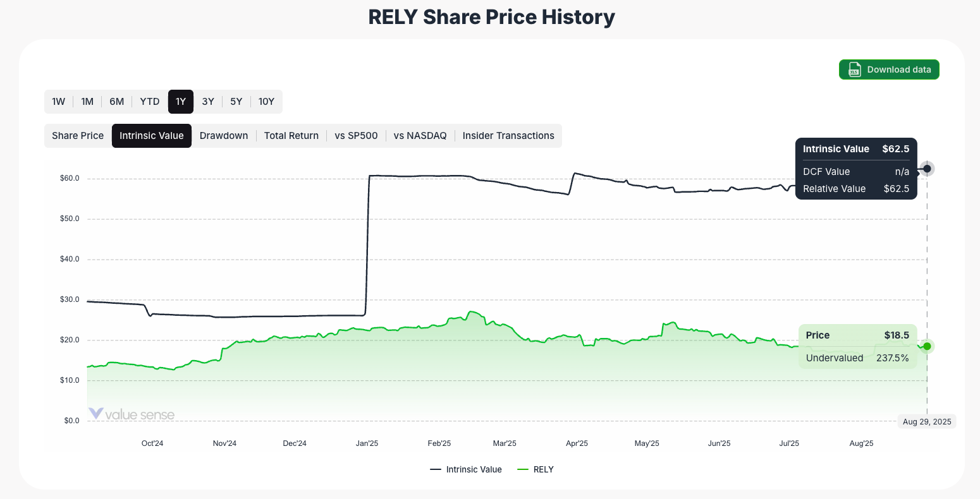Switch to the Share Price view

click(x=77, y=135)
